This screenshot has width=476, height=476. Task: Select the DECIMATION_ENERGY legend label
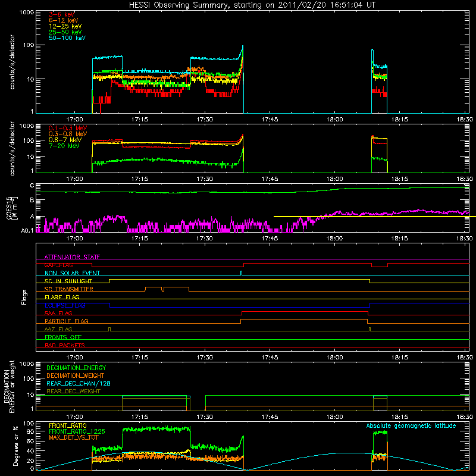click(76, 368)
